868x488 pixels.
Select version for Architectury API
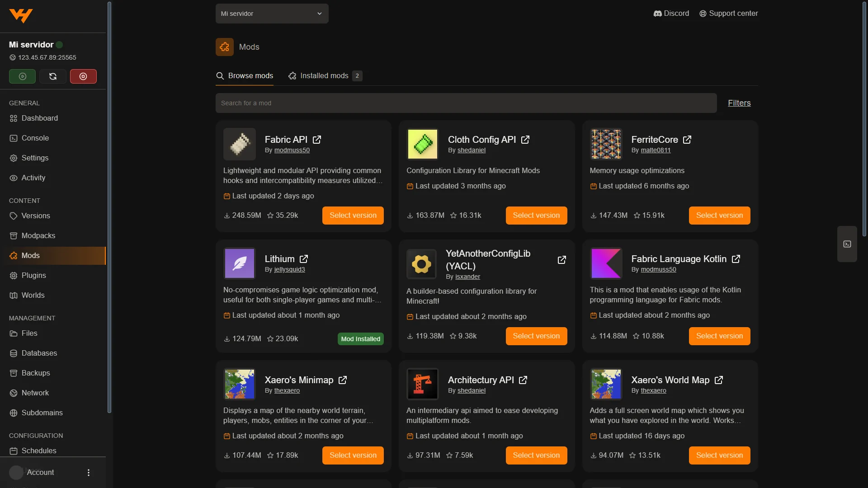coord(536,455)
